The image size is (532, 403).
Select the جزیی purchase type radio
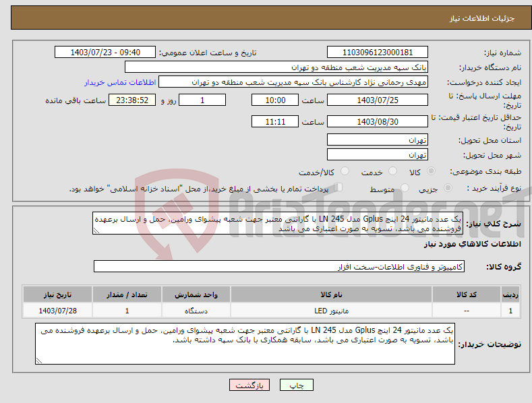tap(448, 187)
